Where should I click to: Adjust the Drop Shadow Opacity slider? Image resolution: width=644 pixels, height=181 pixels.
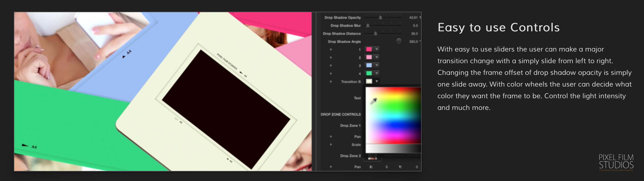click(381, 18)
